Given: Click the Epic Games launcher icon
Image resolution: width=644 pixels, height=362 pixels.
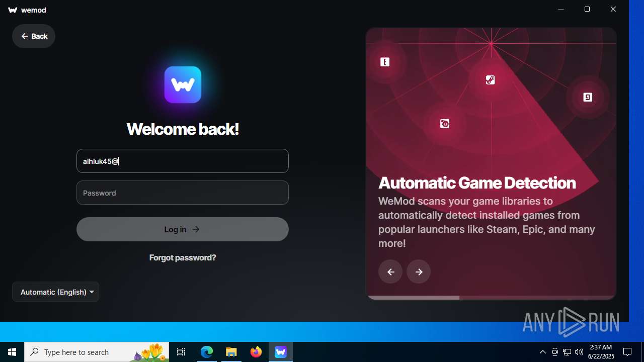Looking at the screenshot, I should pos(385,62).
